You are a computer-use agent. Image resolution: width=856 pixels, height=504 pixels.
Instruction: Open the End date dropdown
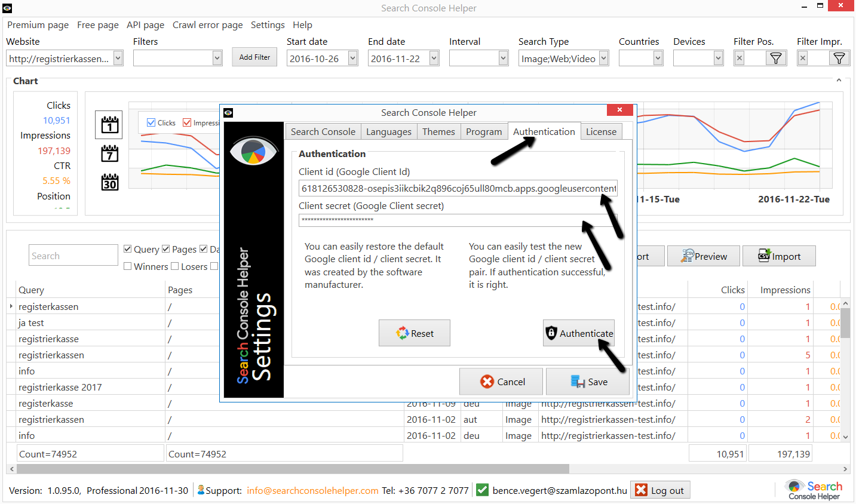click(x=434, y=58)
